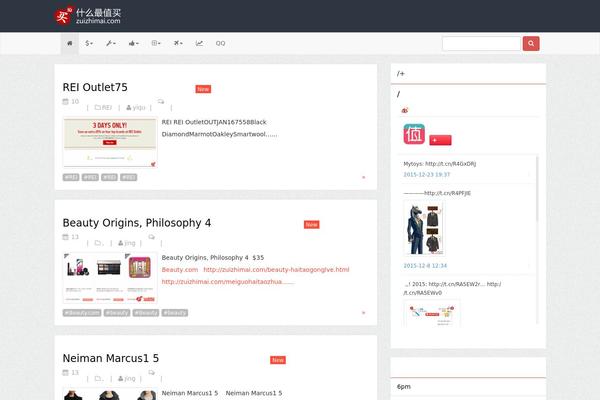
Task: Open the 2015-12-23 19:37 timestamp
Action: (427, 175)
